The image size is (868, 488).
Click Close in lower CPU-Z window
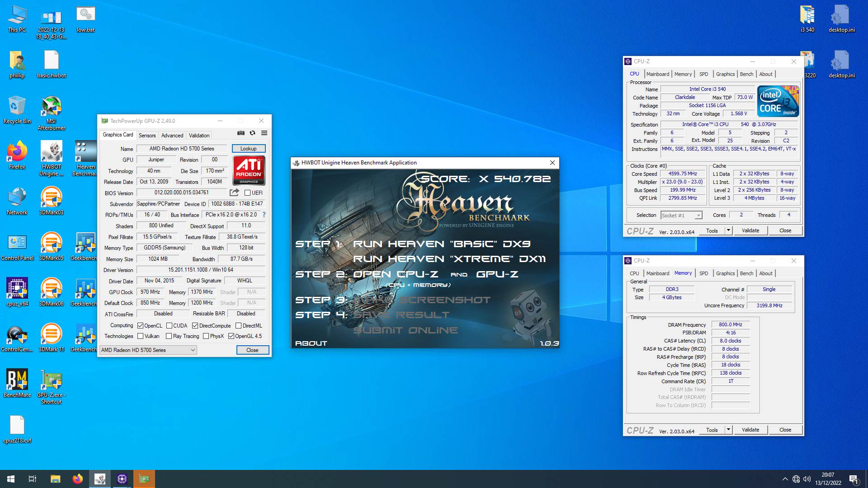click(785, 430)
